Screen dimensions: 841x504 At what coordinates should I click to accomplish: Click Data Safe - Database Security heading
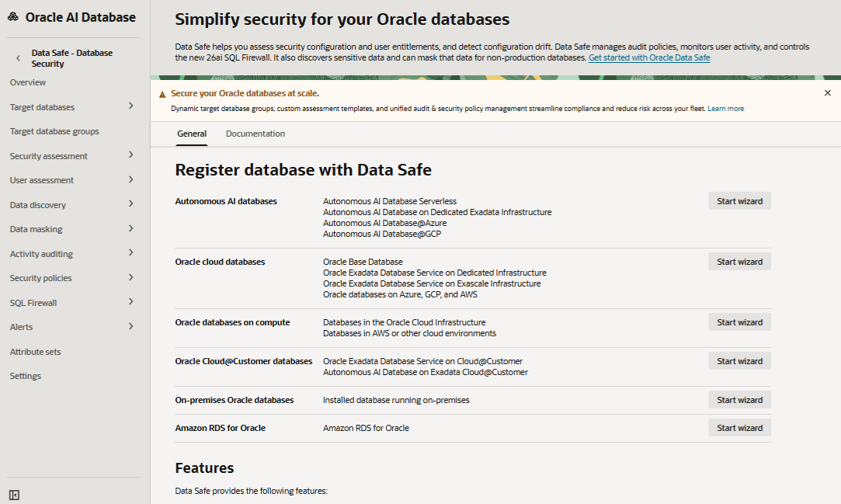click(x=72, y=58)
